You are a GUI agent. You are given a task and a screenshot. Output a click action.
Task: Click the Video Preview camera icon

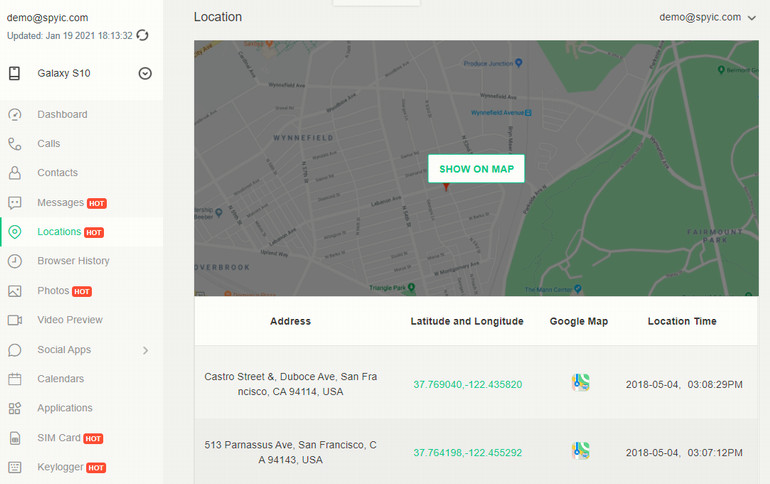coord(15,320)
